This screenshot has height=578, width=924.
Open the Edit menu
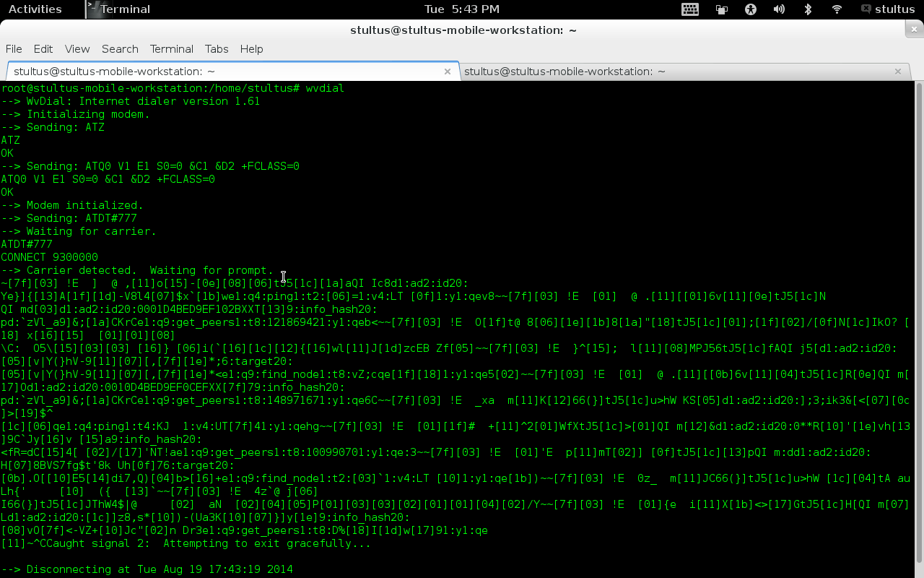pyautogui.click(x=43, y=48)
